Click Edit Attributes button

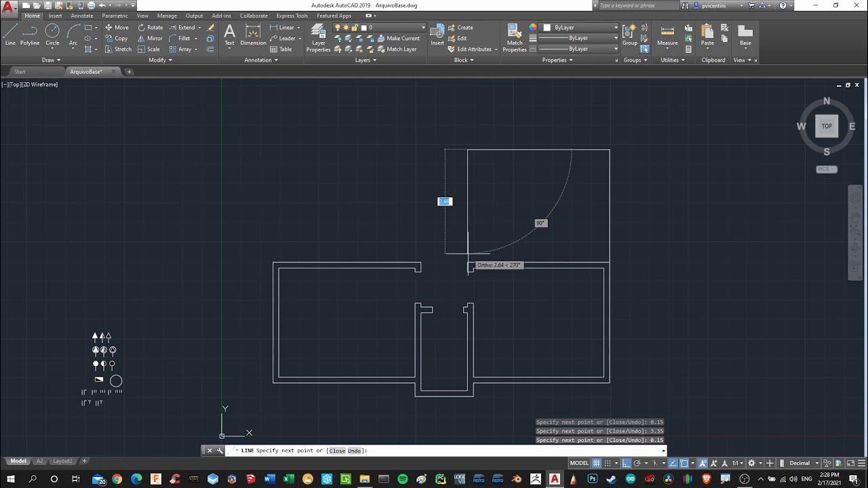tap(473, 49)
